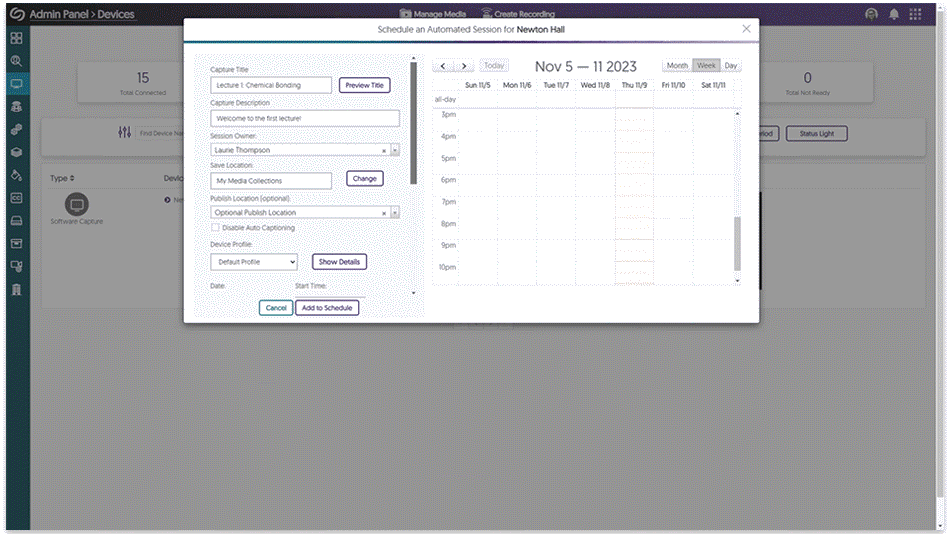This screenshot has width=950, height=534.
Task: Click the calendar vertical scrollbar thumb
Action: [737, 244]
